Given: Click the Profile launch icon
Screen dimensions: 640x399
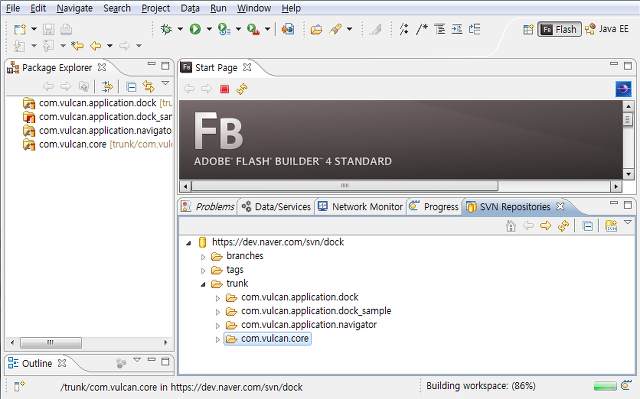Looking at the screenshot, I should click(224, 29).
